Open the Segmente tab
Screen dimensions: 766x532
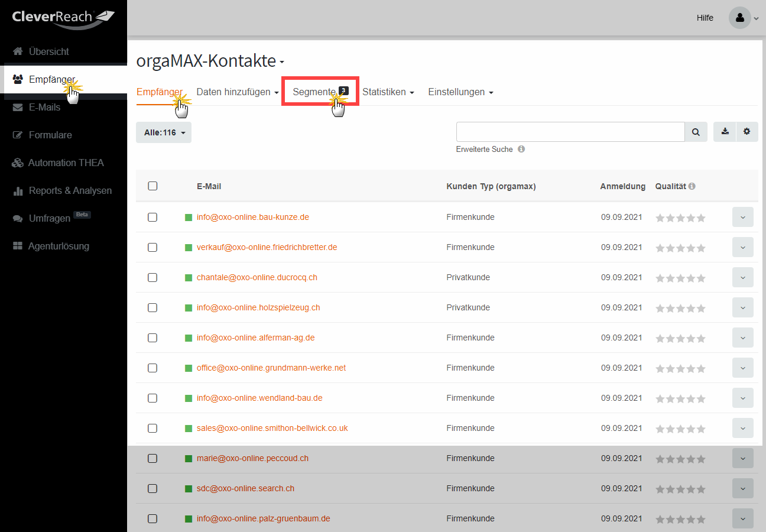point(320,92)
